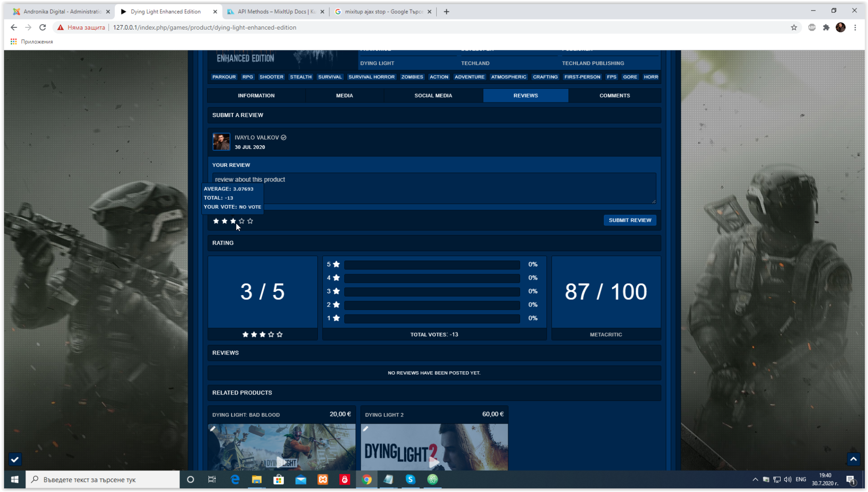Image resolution: width=868 pixels, height=492 pixels.
Task: Open the ZOMBIES tag
Action: [412, 77]
